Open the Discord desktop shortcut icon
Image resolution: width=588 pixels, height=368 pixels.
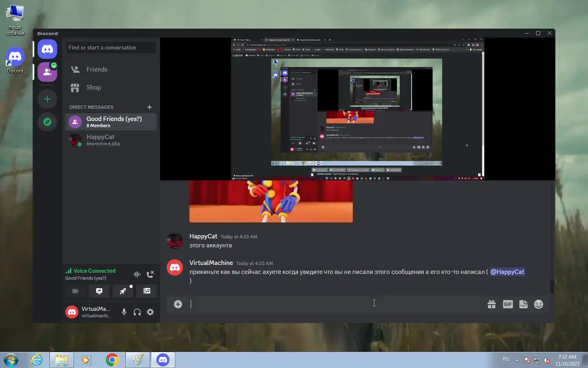coord(15,61)
